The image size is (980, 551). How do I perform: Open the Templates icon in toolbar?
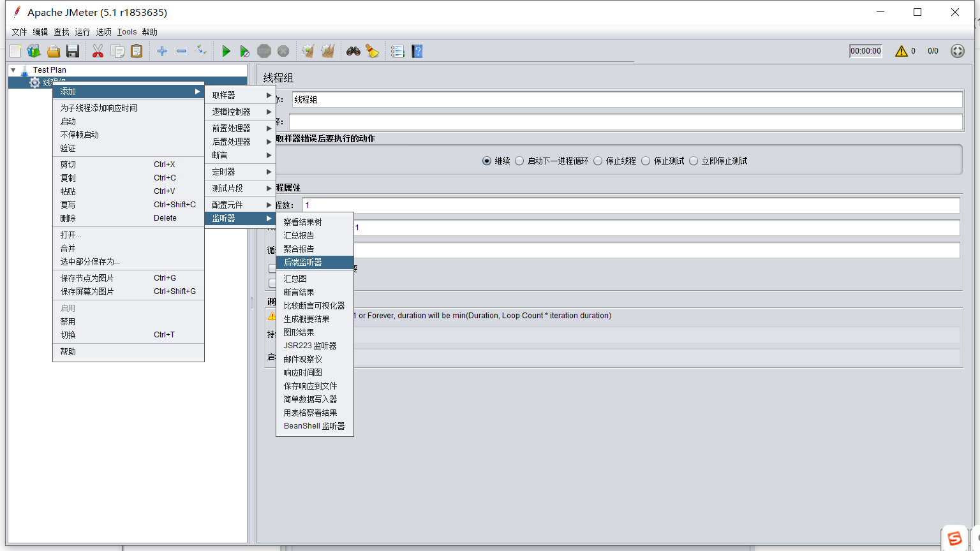point(34,51)
